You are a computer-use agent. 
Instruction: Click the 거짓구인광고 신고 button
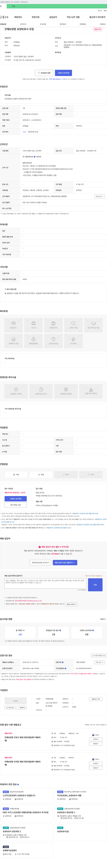(99, 655)
